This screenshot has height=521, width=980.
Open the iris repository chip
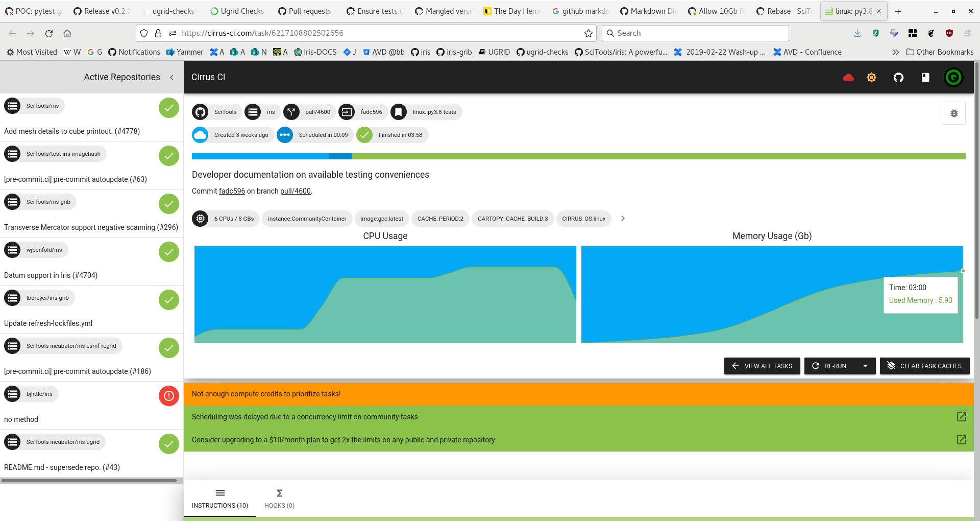262,112
